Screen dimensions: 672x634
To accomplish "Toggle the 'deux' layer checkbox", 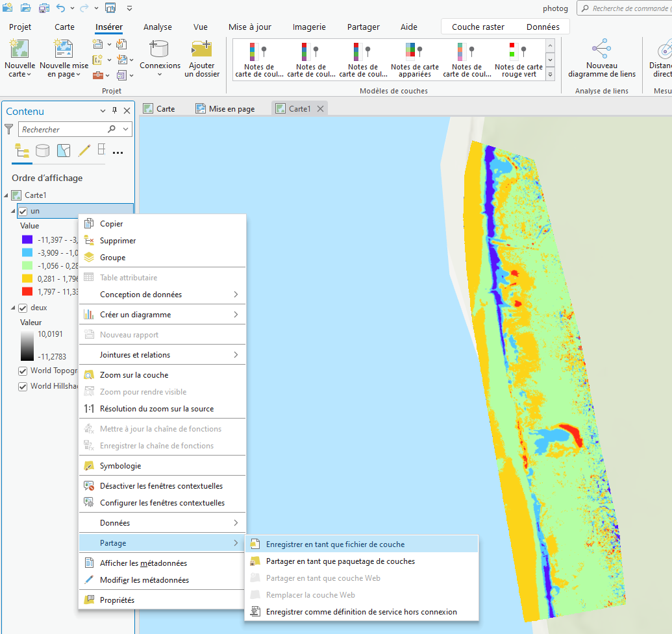I will coord(23,308).
